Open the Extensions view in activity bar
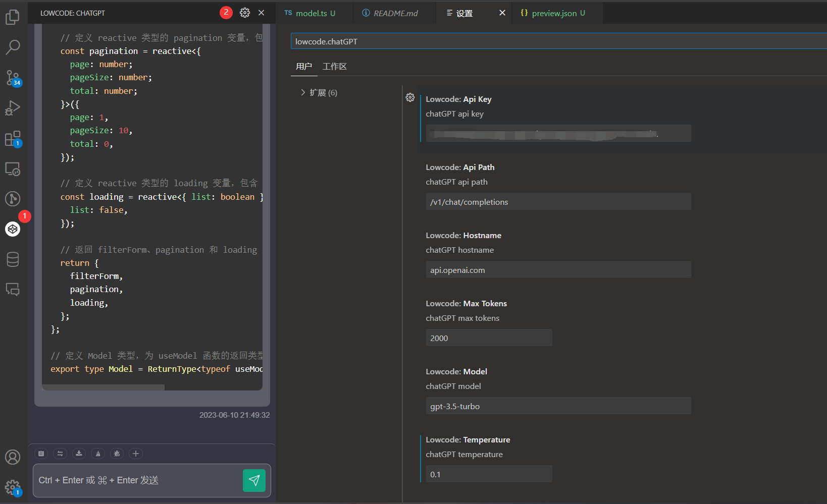Viewport: 827px width, 504px height. tap(13, 138)
